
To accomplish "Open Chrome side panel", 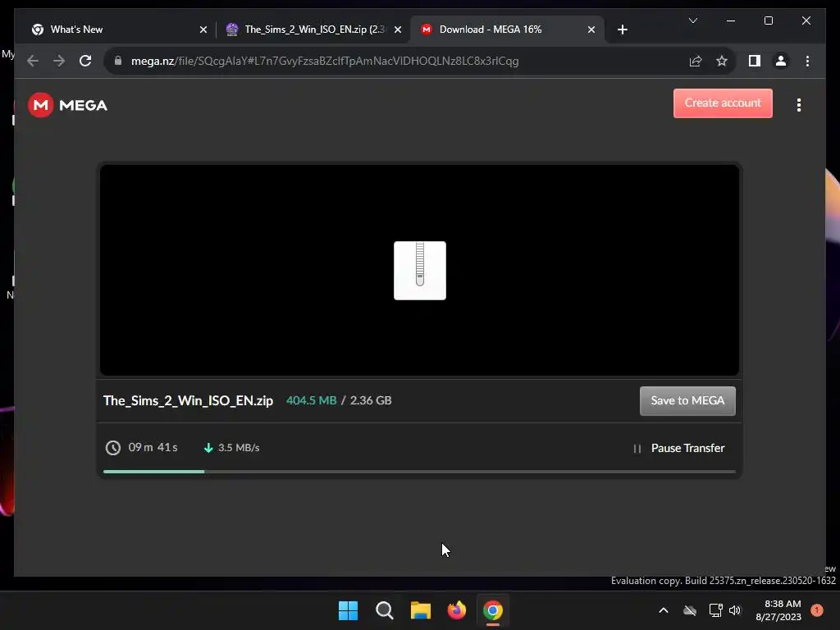I will (755, 61).
